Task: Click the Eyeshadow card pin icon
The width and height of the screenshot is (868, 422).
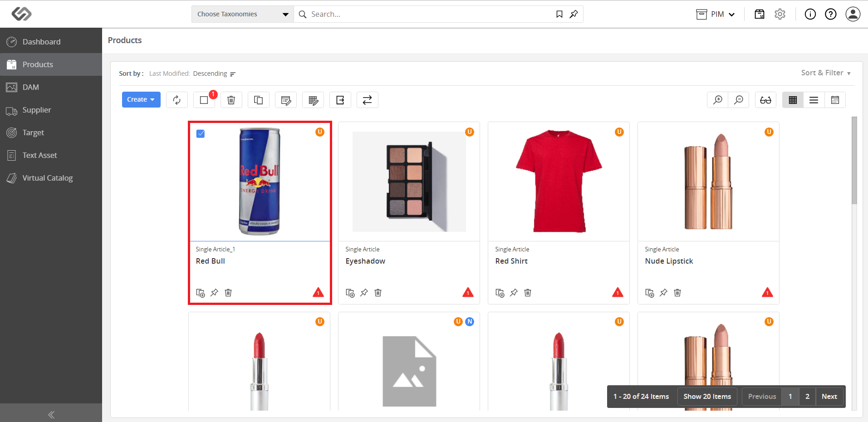Action: click(x=364, y=293)
